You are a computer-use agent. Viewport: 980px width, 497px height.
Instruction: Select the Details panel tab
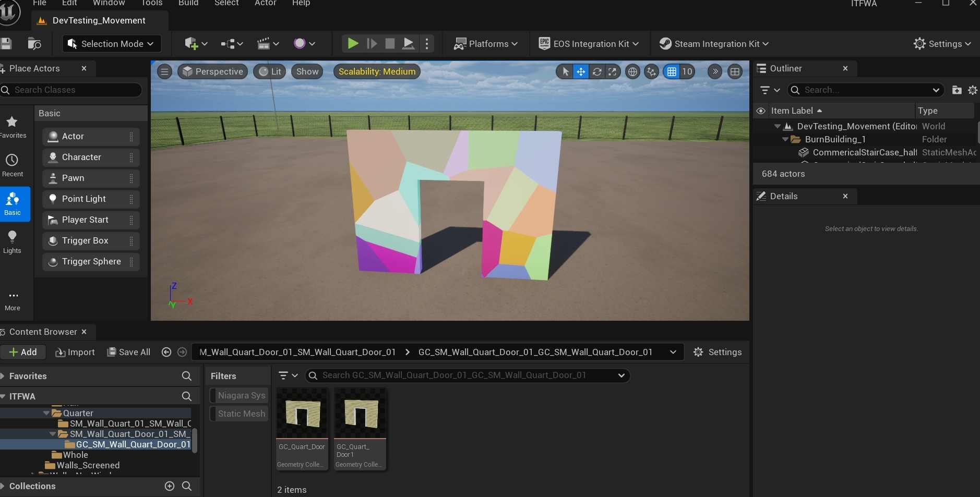(805, 196)
